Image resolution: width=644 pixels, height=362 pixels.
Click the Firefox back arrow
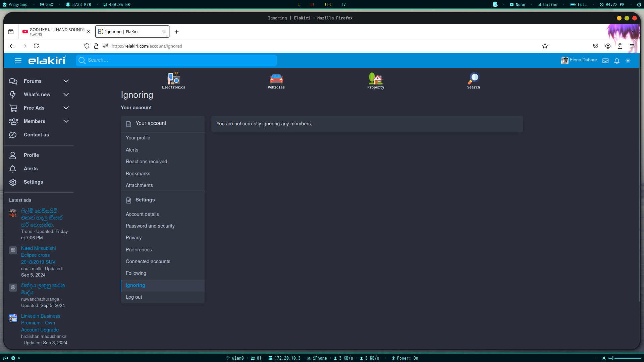click(12, 46)
